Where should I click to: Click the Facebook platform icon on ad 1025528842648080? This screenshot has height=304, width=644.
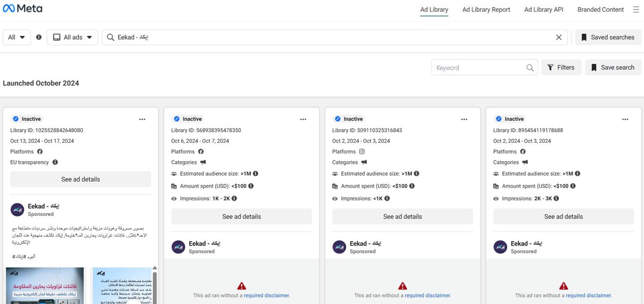(x=40, y=151)
